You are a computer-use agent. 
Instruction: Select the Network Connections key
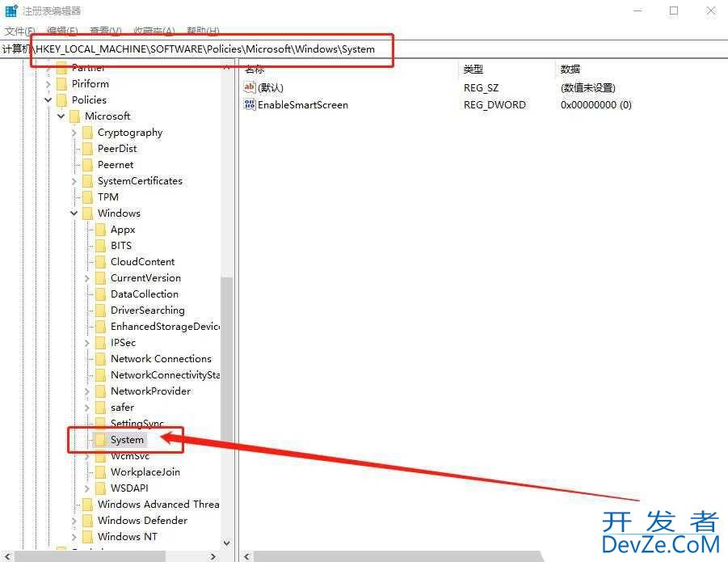(161, 359)
